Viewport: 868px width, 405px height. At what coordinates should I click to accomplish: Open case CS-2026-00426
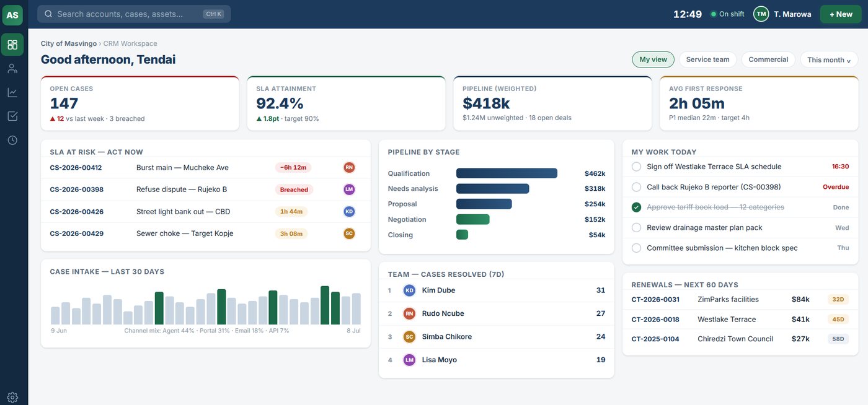pyautogui.click(x=76, y=211)
